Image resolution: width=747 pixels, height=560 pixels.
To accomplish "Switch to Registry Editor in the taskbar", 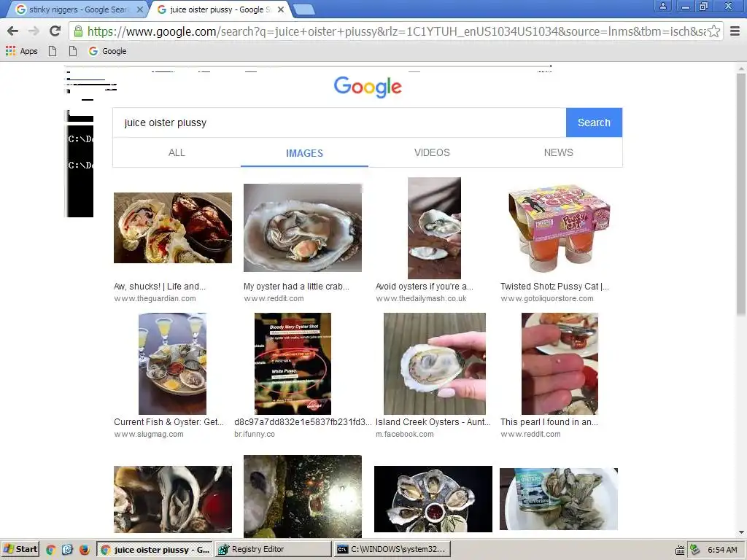I will pos(274,549).
